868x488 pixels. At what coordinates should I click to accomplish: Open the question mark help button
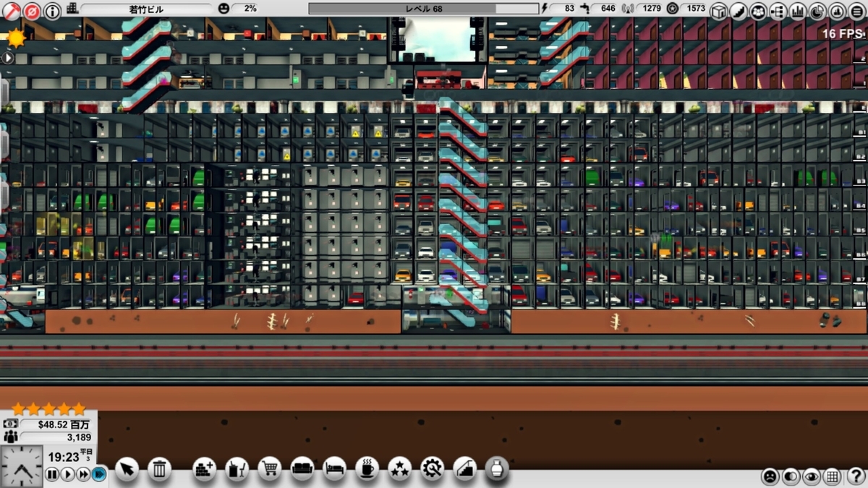[856, 476]
